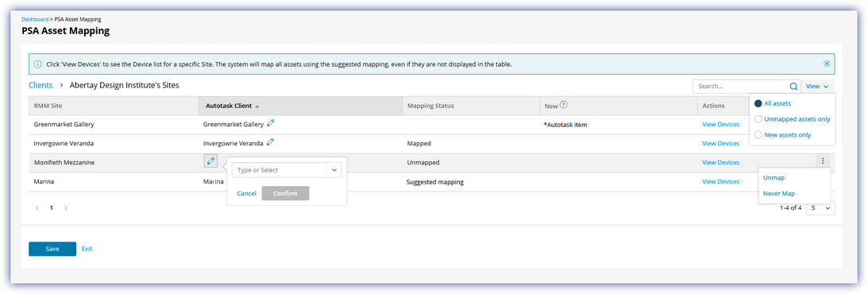The image size is (868, 294).
Task: Open the View dropdown
Action: 816,87
